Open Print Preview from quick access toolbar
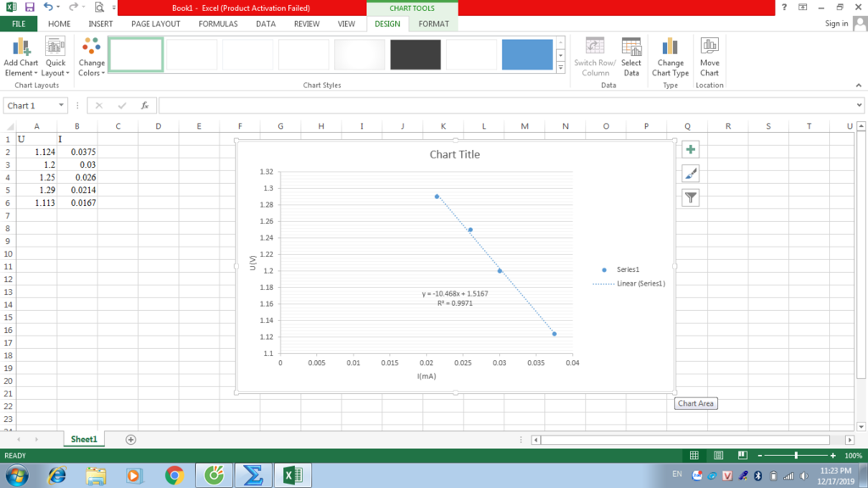This screenshot has width=868, height=488. pos(99,7)
